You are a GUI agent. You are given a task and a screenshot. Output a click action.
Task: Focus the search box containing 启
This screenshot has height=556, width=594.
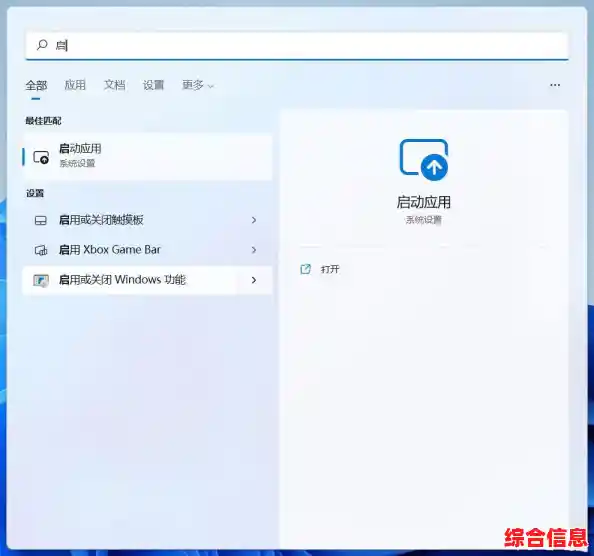click(297, 46)
